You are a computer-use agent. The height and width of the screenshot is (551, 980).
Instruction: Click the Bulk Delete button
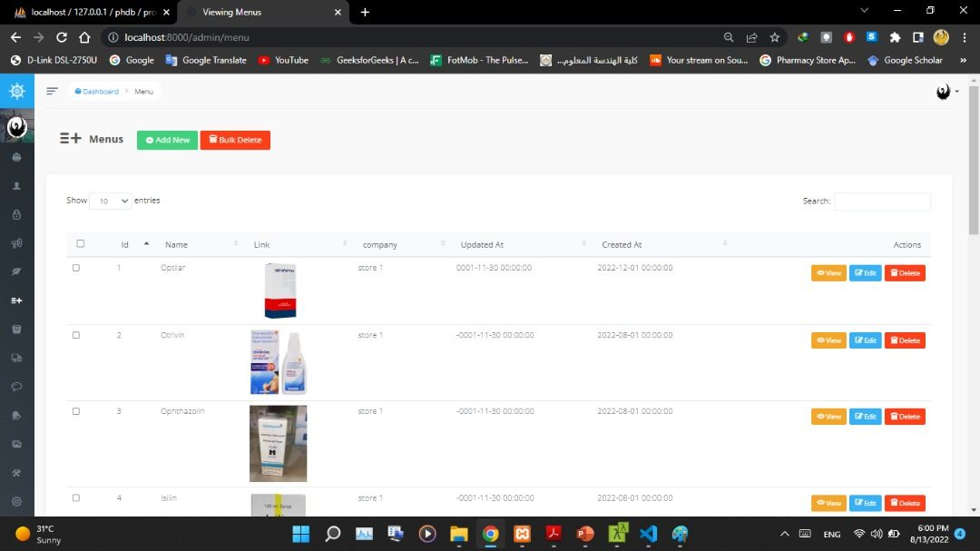235,140
